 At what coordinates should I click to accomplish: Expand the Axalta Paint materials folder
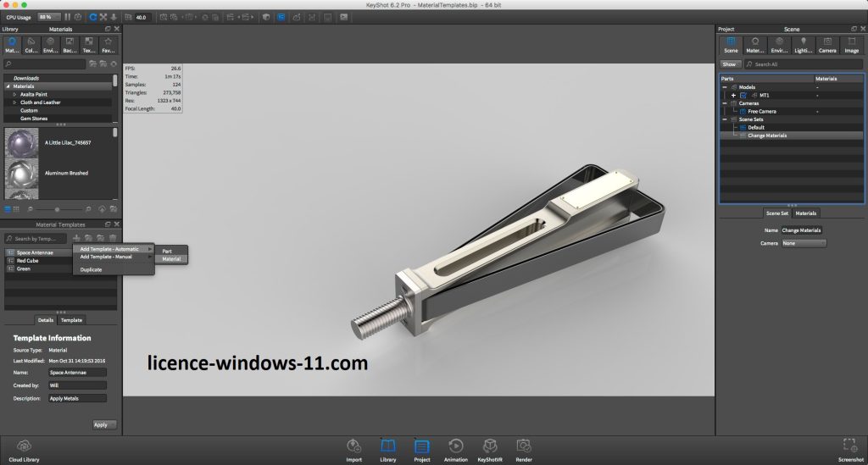14,94
